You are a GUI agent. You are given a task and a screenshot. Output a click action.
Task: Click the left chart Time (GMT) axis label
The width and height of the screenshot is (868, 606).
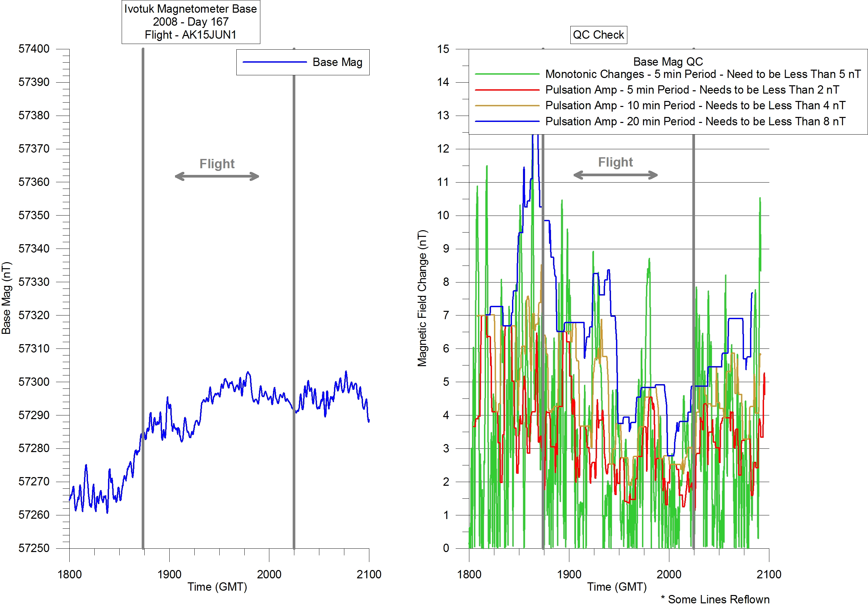coord(217,587)
